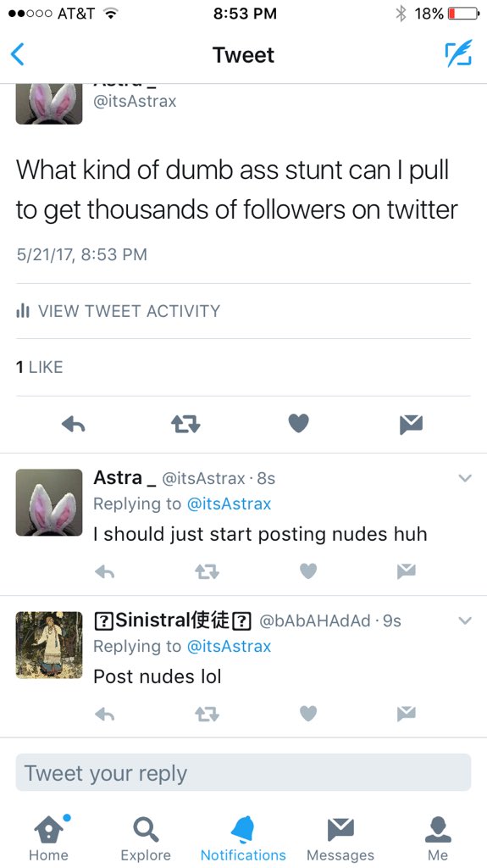Go to the Messages tab
487x868 pixels.
[340, 837]
